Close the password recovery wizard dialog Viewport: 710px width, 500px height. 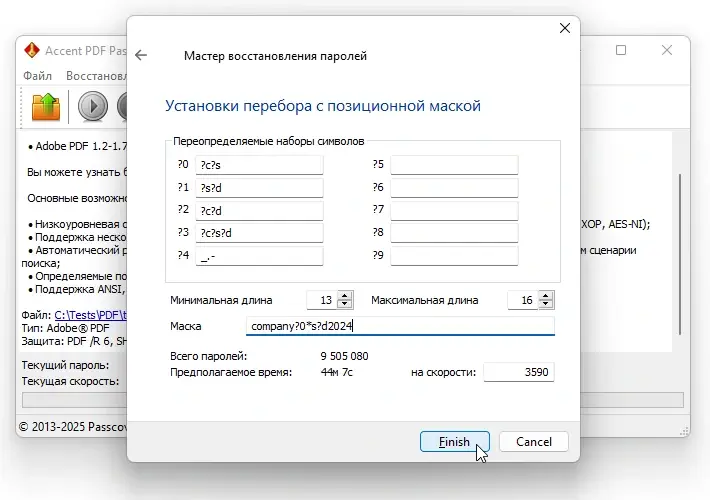coord(565,28)
